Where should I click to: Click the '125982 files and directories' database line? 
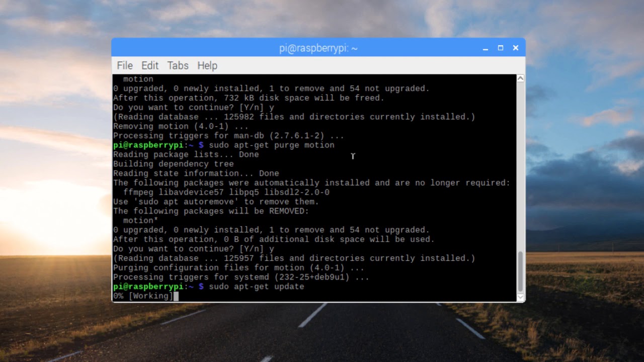(x=294, y=117)
